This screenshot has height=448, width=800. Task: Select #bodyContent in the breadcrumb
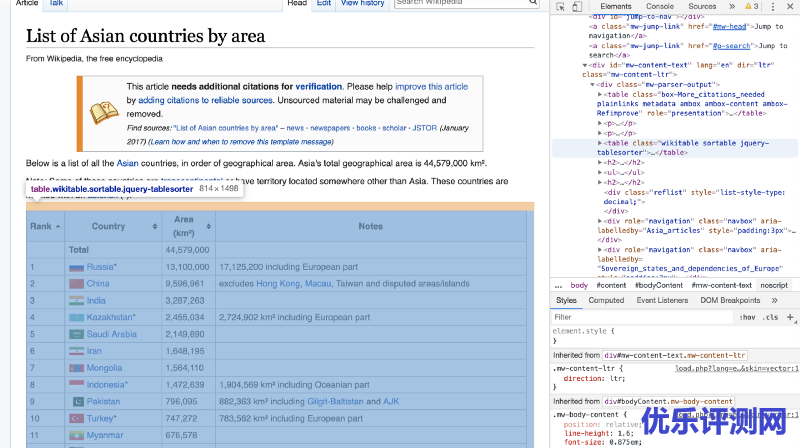(659, 285)
